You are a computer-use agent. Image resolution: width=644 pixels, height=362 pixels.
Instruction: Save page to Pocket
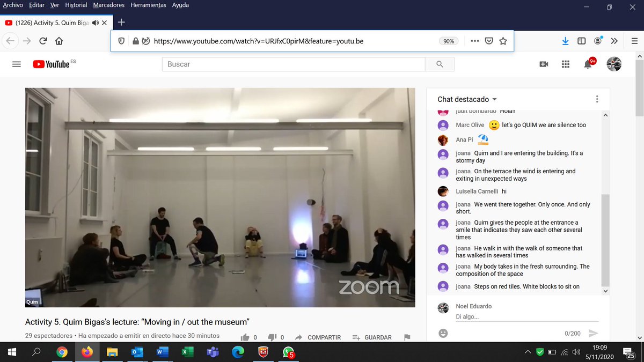click(x=489, y=41)
